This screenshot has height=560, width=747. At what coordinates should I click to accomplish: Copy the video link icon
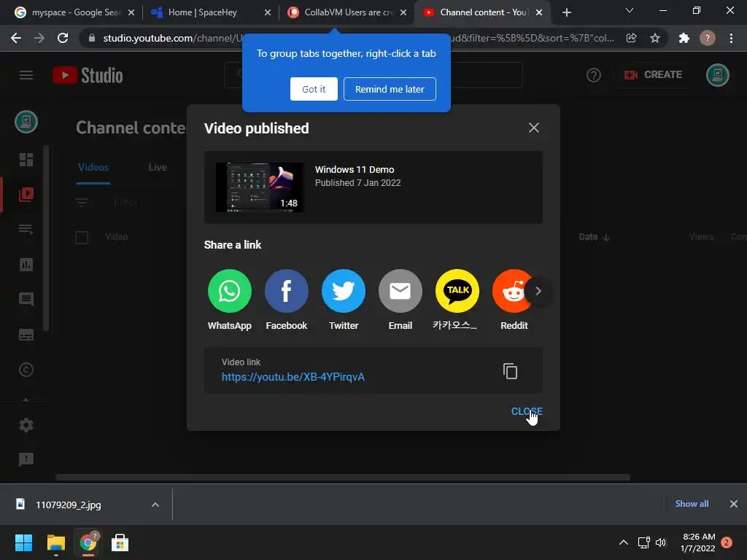click(x=510, y=371)
